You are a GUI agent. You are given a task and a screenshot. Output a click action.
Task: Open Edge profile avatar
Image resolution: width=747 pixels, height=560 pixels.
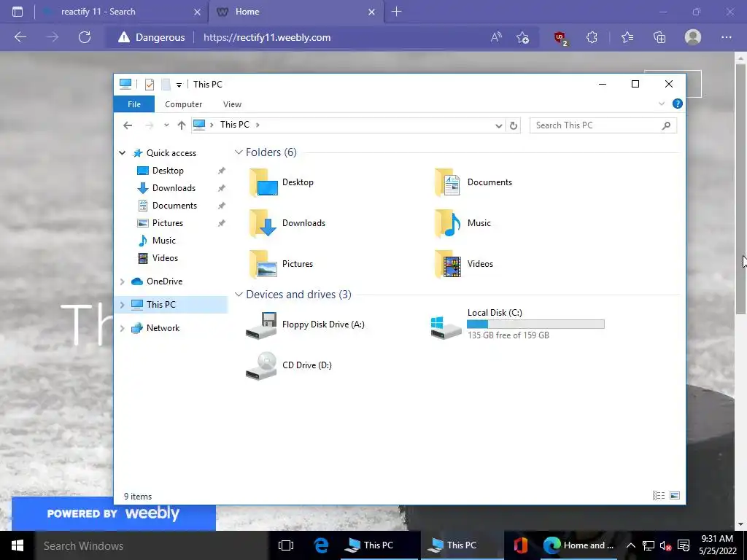coord(693,37)
